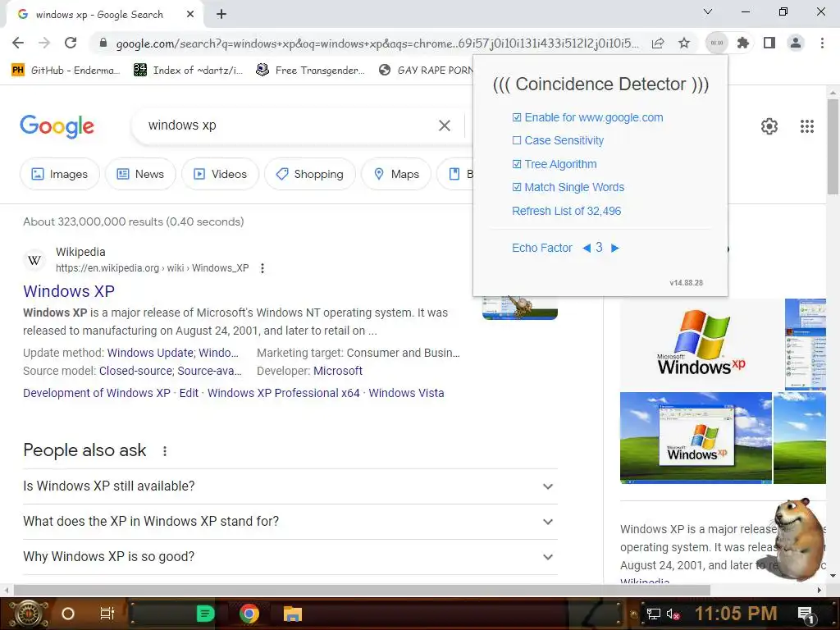Image resolution: width=840 pixels, height=630 pixels.
Task: Filter results by Images
Action: pos(59,174)
